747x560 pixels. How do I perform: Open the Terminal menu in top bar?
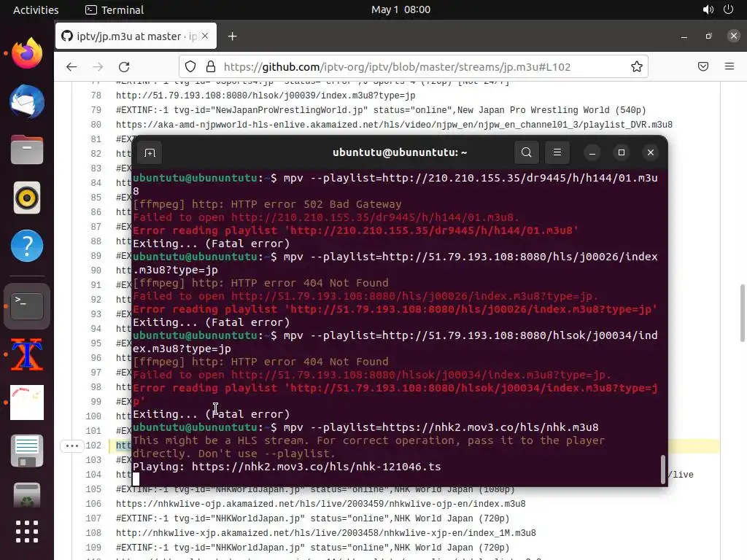coord(115,10)
